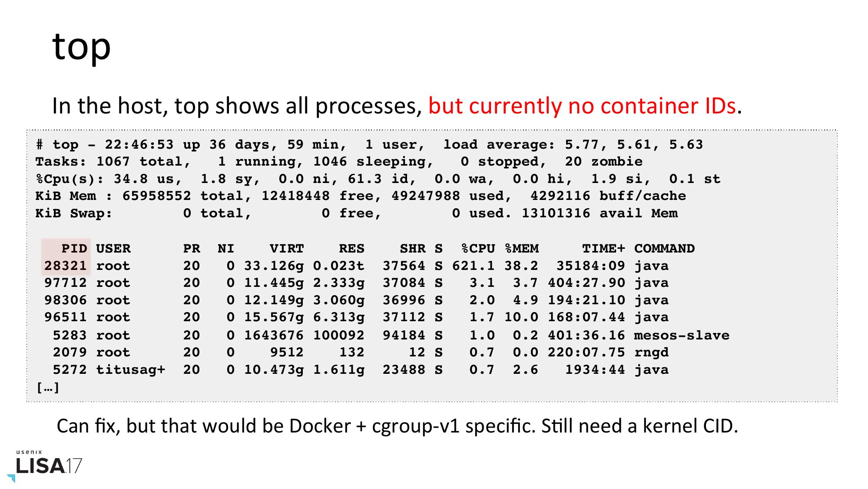Select the titusag+ user entry

(x=130, y=369)
